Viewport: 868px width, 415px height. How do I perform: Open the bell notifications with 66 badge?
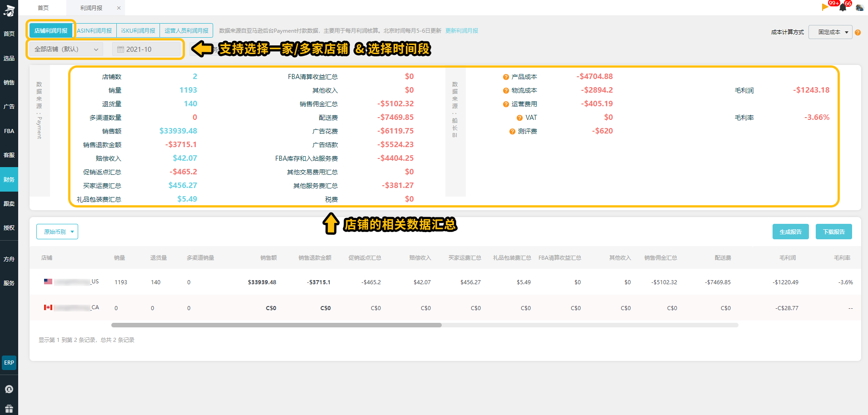[843, 7]
